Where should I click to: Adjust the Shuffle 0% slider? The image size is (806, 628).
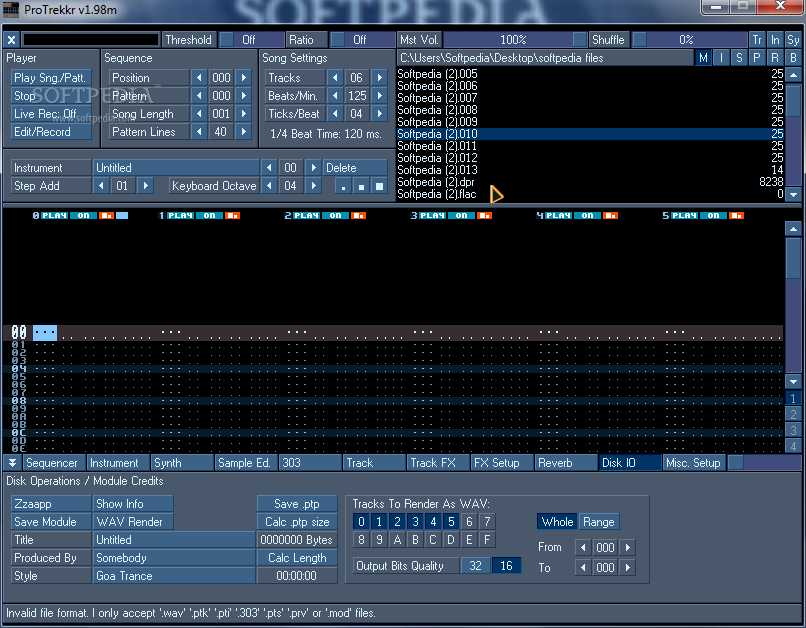tap(689, 40)
